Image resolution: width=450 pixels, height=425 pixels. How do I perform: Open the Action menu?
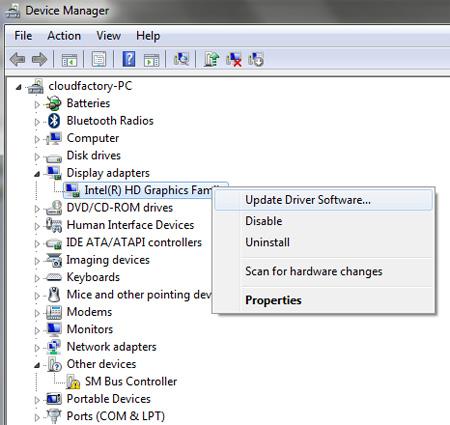click(64, 36)
